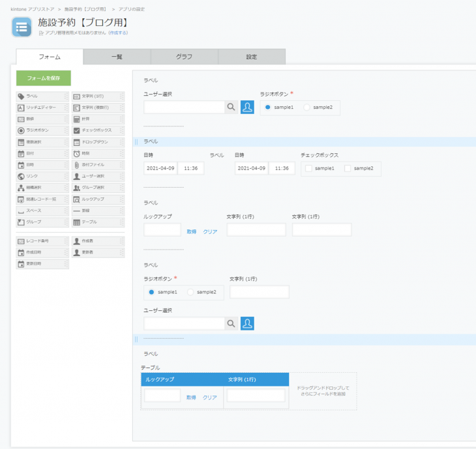Click 取得 next to the form ルックアップ field
The height and width of the screenshot is (449, 476).
(x=191, y=232)
